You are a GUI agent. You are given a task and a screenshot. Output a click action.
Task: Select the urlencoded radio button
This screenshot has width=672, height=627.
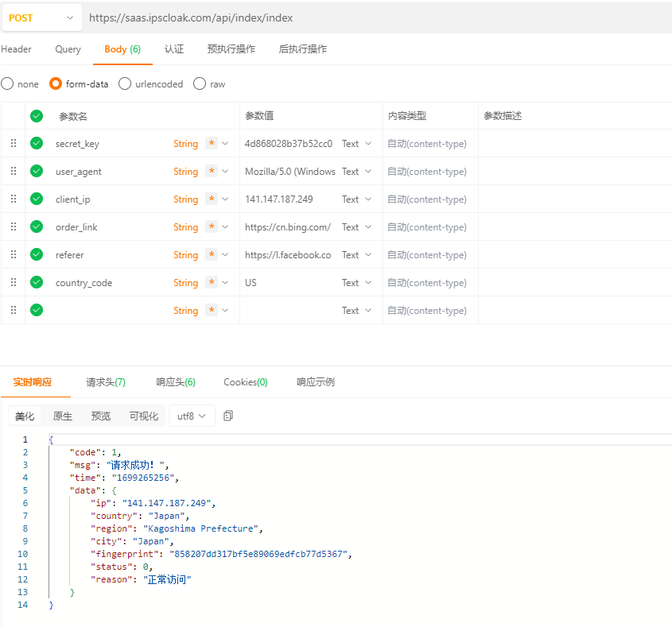125,83
